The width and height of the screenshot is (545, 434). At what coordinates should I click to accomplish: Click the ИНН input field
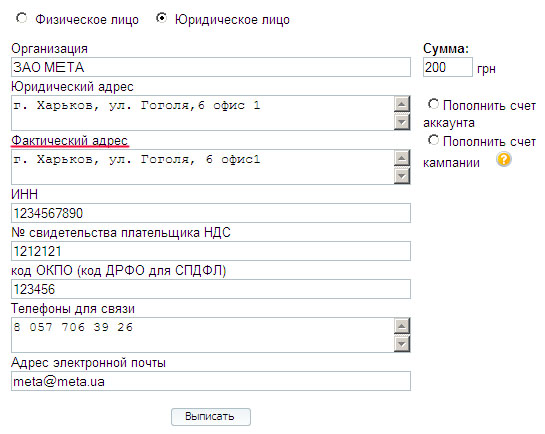tap(211, 213)
